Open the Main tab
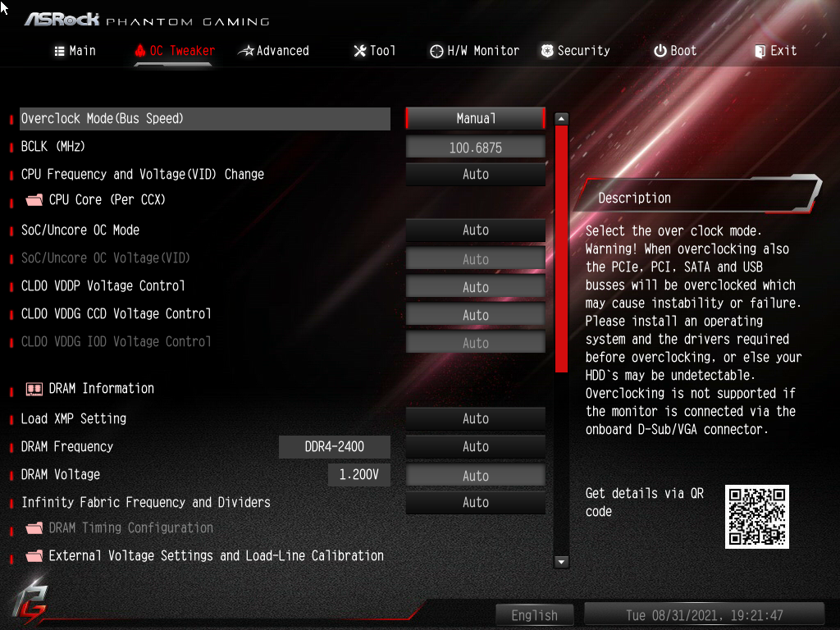 (75, 51)
